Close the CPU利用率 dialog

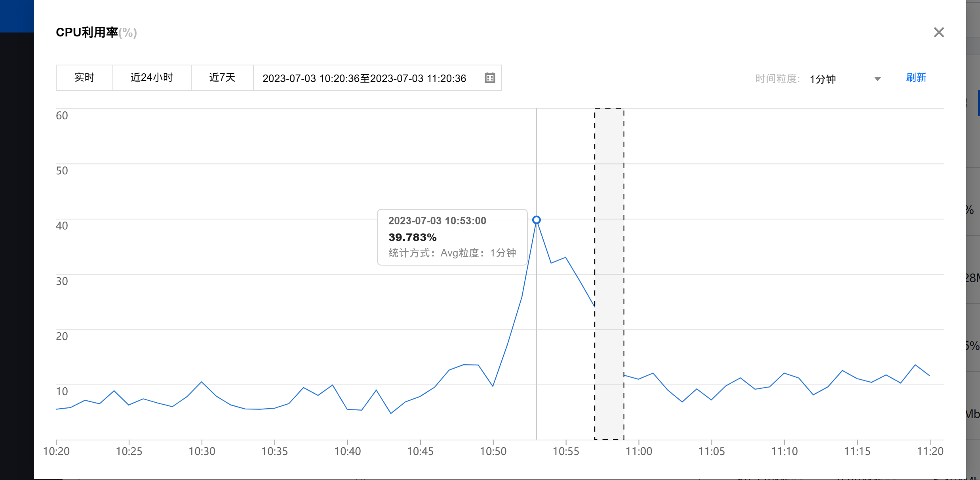tap(939, 32)
